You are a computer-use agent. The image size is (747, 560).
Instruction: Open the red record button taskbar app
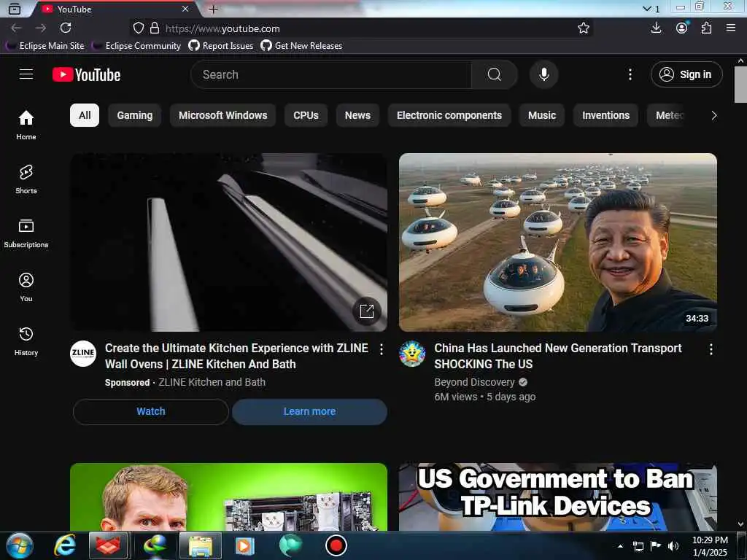(336, 545)
